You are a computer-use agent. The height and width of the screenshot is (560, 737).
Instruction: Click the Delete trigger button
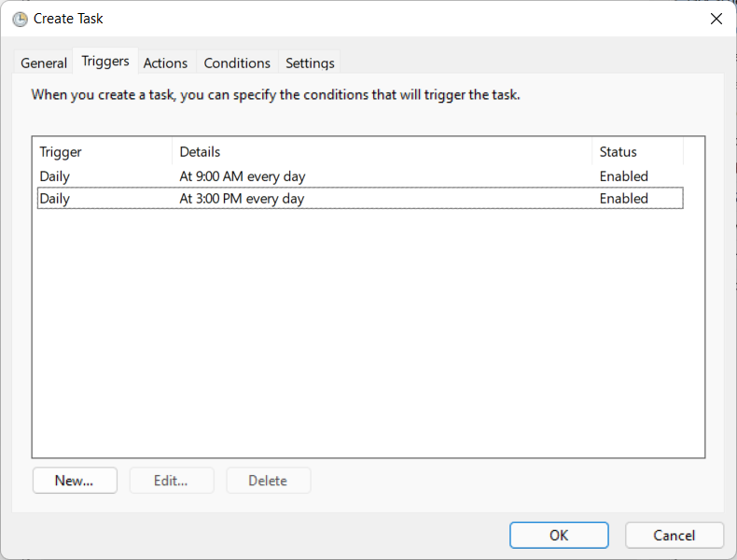pos(269,480)
